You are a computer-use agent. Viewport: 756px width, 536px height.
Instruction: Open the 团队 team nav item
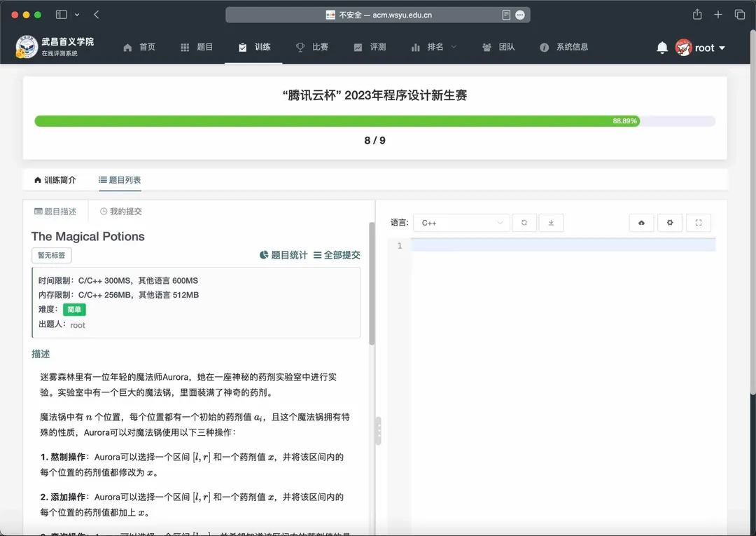pos(498,47)
